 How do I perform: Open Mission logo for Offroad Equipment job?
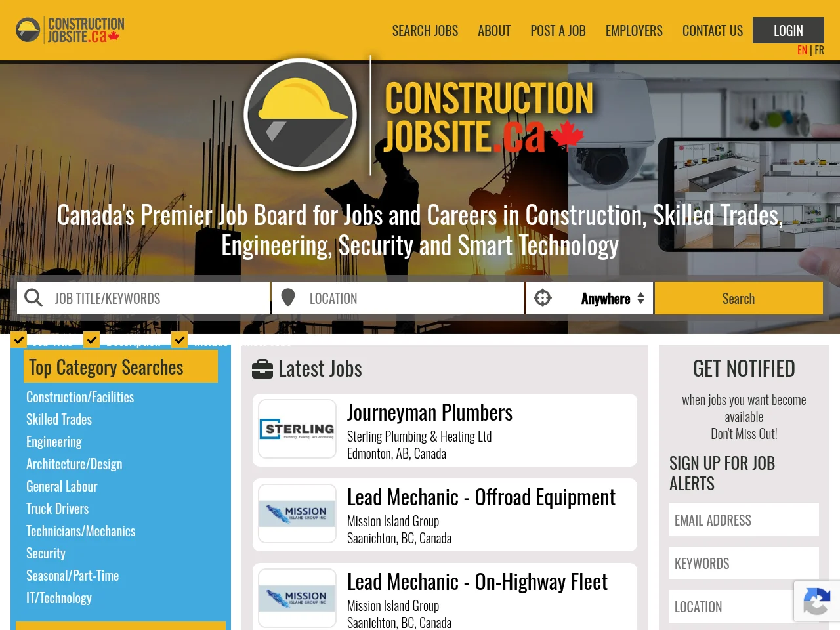pos(297,514)
